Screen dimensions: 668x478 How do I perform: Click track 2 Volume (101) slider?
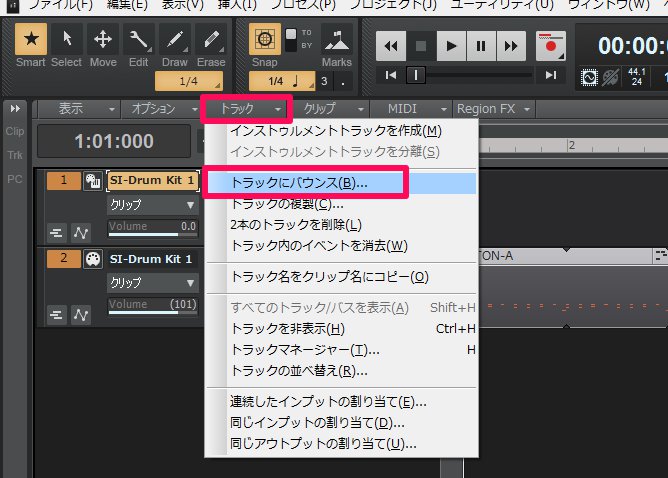tap(153, 306)
